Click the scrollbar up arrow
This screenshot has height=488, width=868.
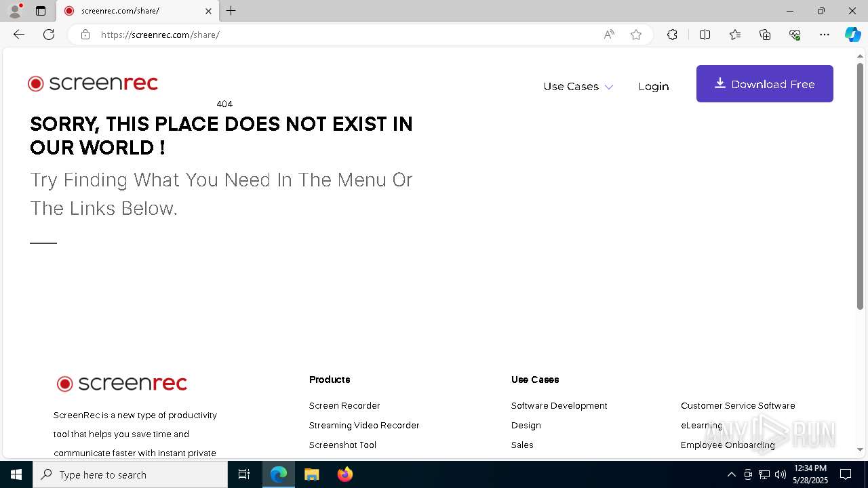pos(860,56)
